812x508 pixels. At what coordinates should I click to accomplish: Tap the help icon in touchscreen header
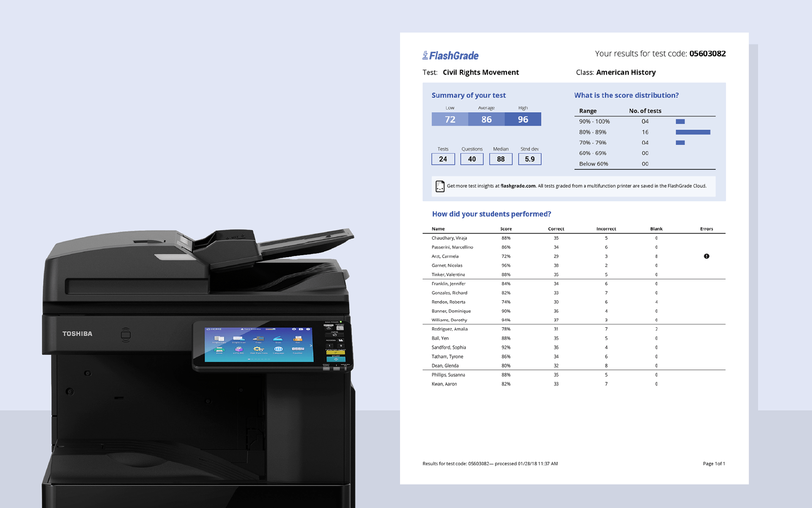pyautogui.click(x=308, y=329)
